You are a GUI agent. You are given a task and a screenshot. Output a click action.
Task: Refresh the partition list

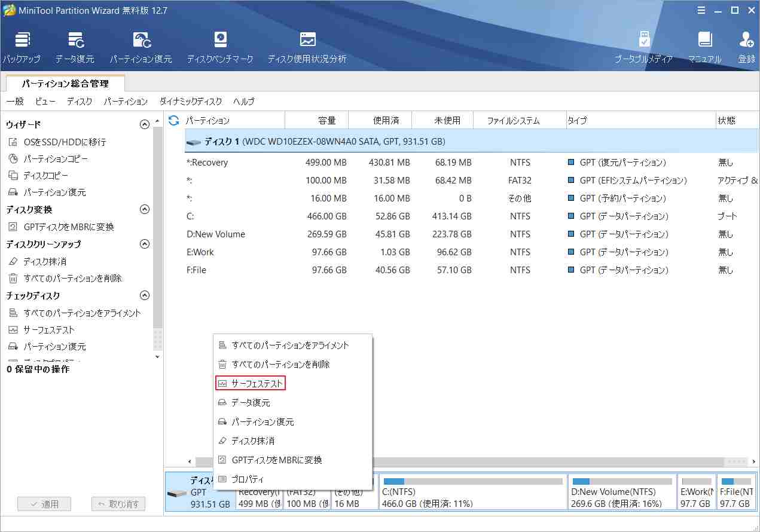(173, 120)
